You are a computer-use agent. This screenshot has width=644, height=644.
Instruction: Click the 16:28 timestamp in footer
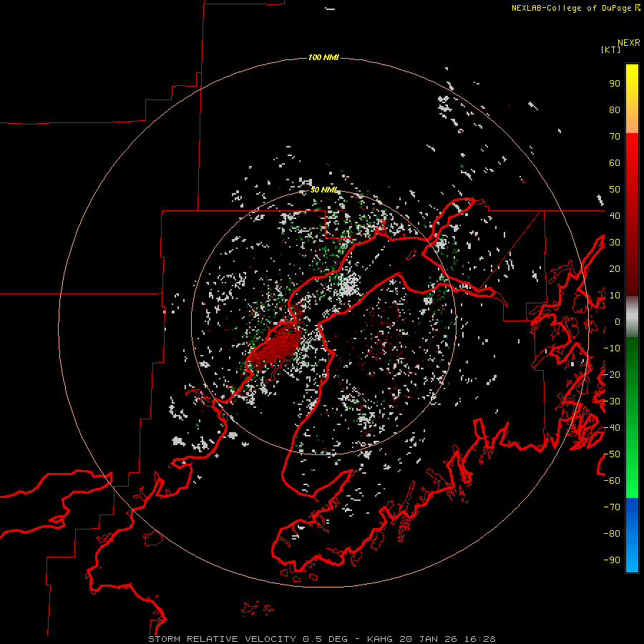(x=479, y=639)
